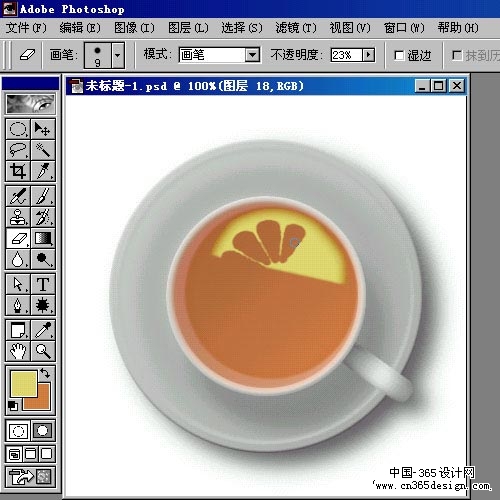Open the 滤镜(T) filter menu
The image size is (500, 500).
tap(296, 28)
